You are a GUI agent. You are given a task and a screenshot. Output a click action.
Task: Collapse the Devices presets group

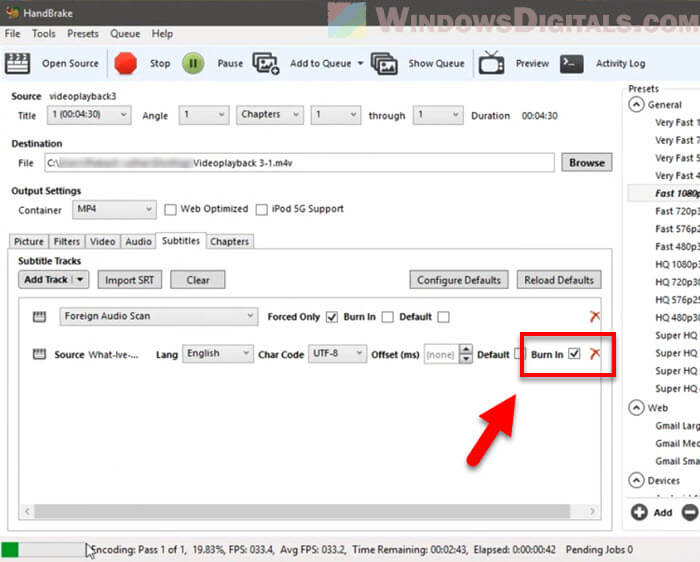click(636, 480)
